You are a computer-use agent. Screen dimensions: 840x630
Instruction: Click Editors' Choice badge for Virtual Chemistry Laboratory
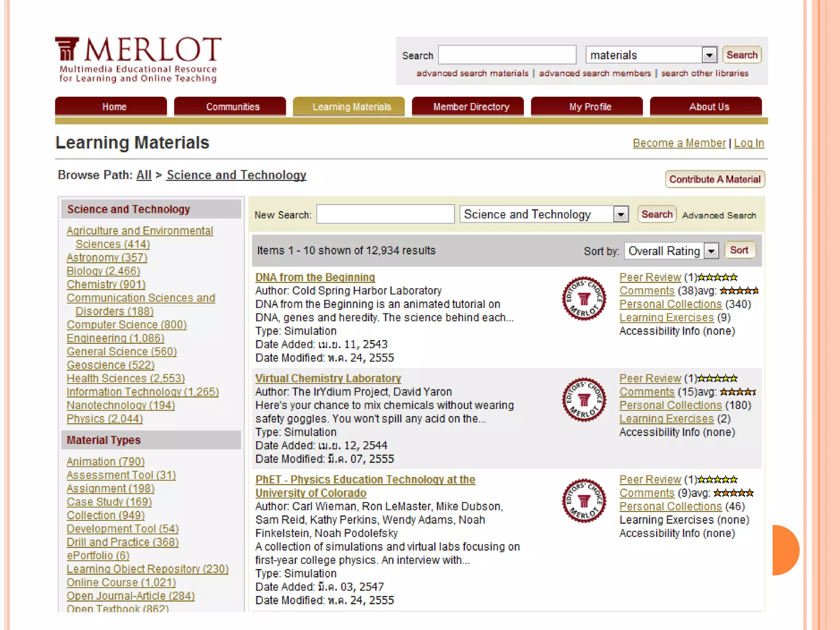pyautogui.click(x=584, y=399)
